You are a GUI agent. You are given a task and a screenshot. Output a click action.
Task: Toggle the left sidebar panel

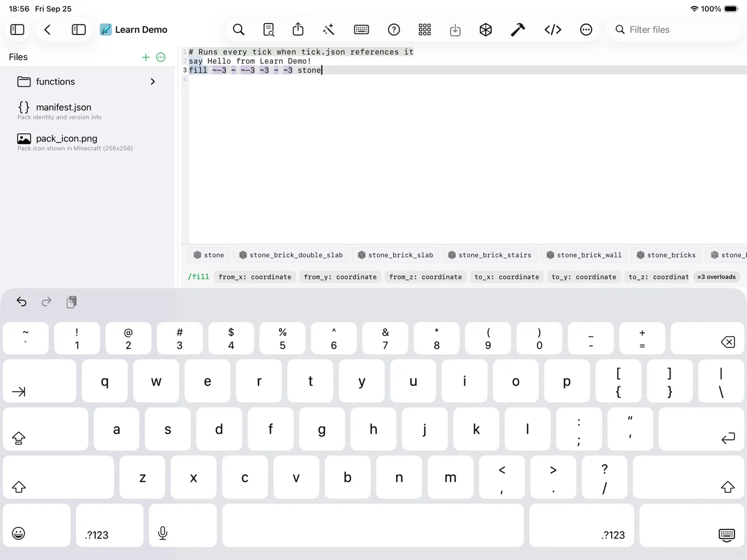coord(17,29)
